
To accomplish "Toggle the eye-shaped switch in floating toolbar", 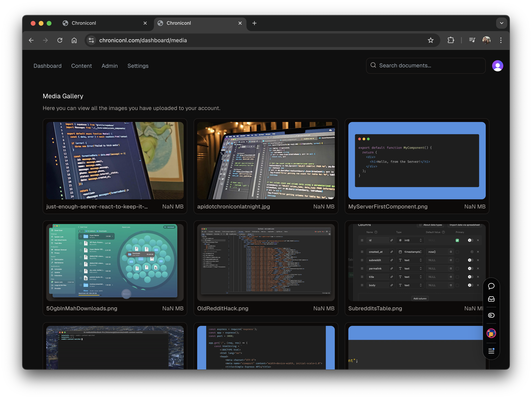I will [x=491, y=315].
